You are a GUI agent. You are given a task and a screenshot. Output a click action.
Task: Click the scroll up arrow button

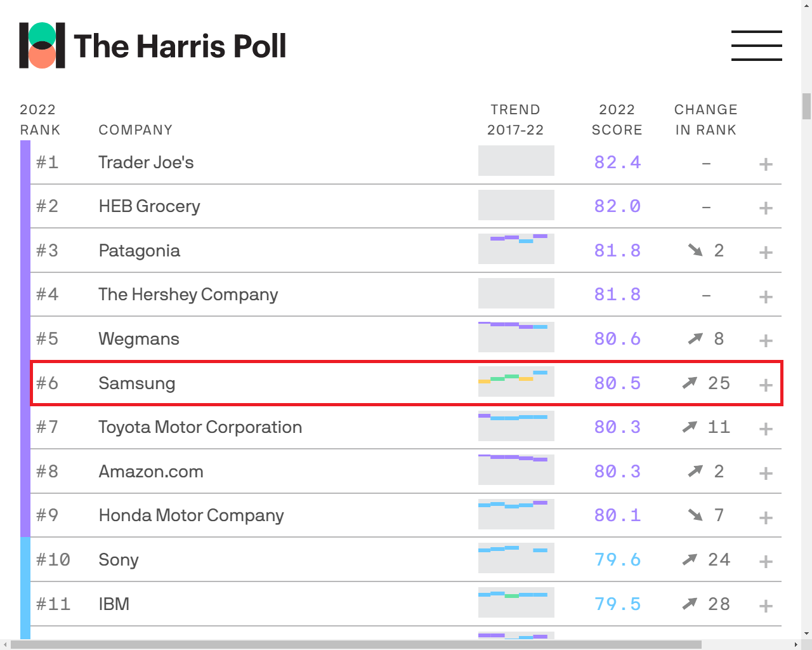(806, 5)
